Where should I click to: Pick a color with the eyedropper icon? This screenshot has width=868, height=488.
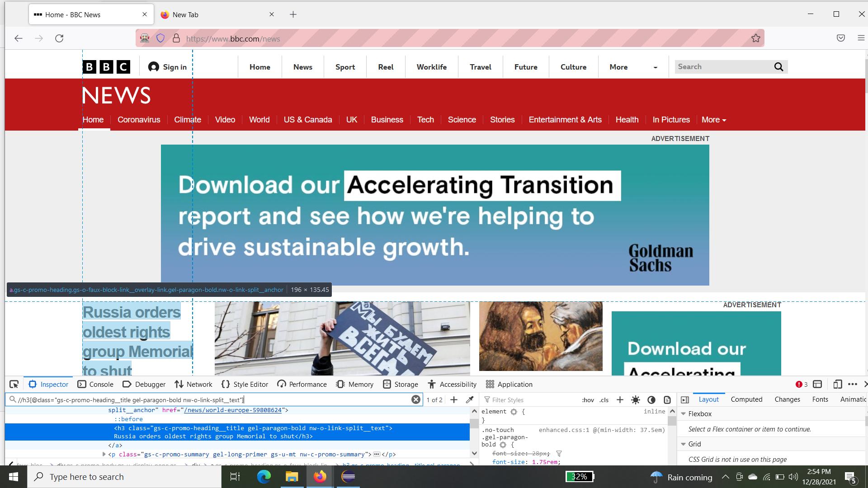click(470, 399)
